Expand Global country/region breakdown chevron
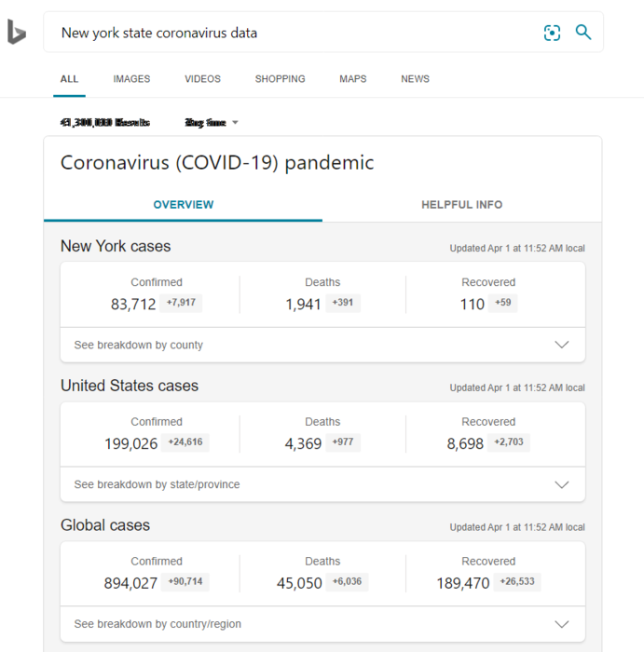Viewport: 644px width, 652px height. coord(561,624)
